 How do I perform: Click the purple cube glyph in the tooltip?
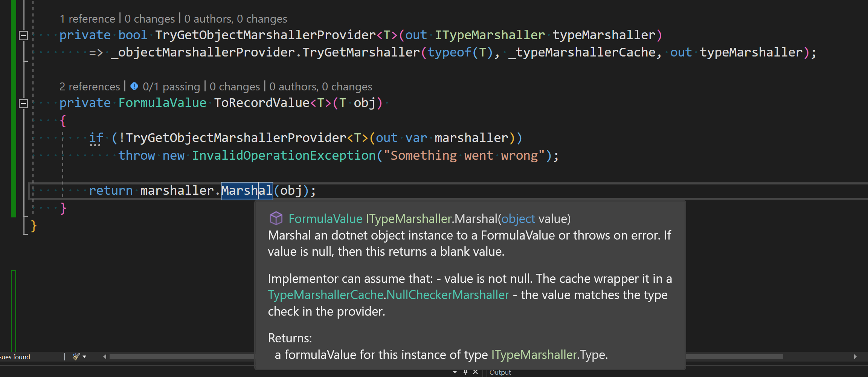[276, 218]
